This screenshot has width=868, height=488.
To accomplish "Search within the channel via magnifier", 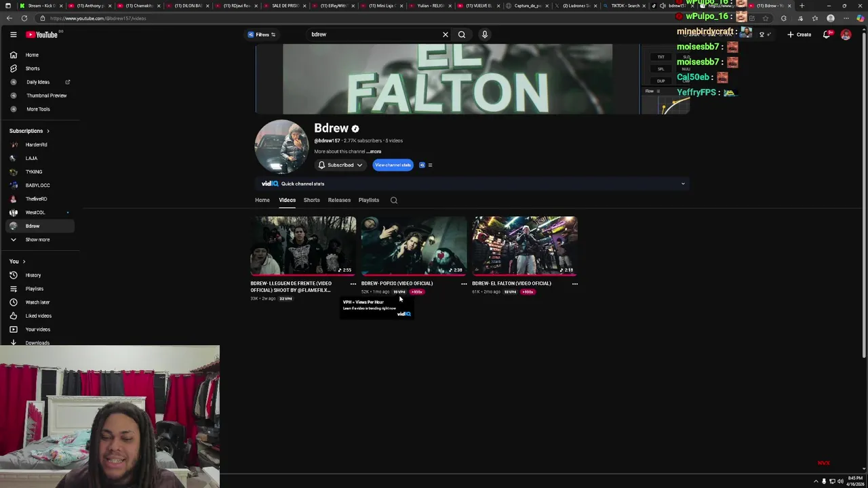I will click(394, 200).
